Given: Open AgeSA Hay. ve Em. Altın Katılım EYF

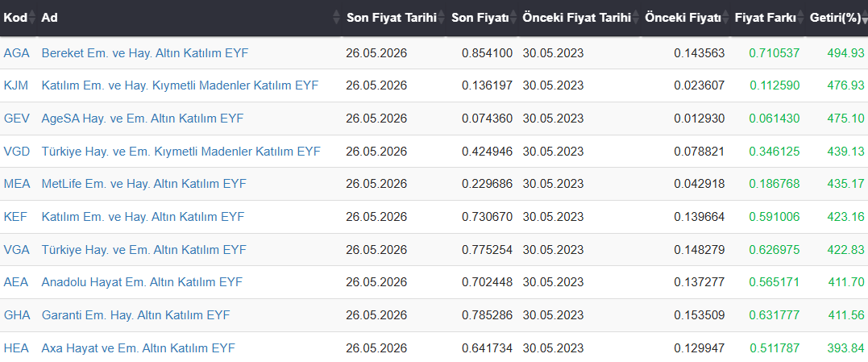Looking at the screenshot, I should (143, 119).
